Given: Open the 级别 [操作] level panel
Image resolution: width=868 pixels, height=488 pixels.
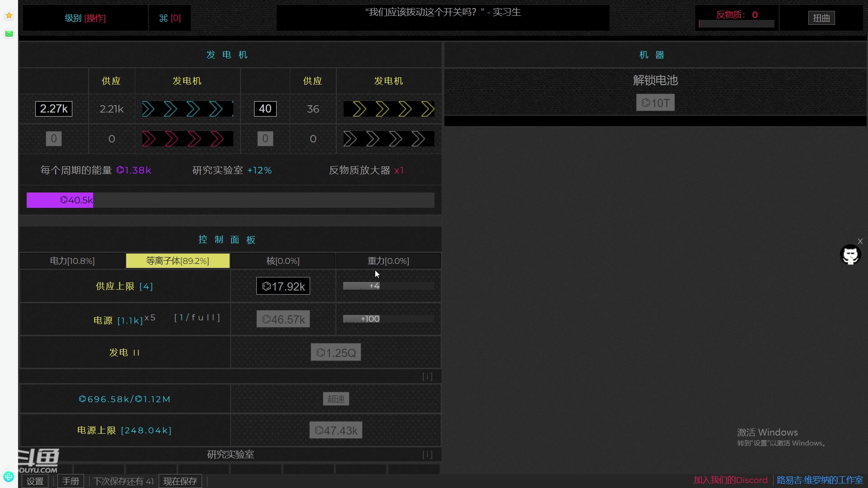Looking at the screenshot, I should 85,18.
